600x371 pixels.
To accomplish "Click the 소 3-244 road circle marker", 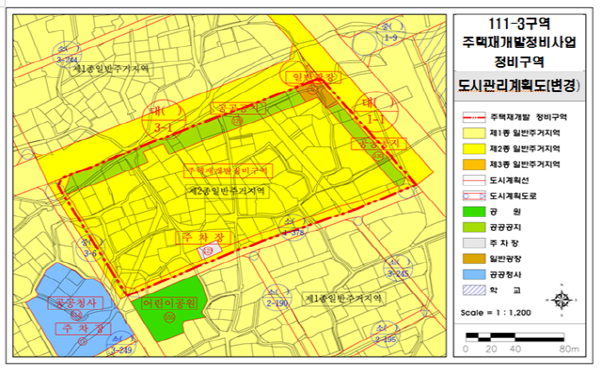I will point(67,54).
